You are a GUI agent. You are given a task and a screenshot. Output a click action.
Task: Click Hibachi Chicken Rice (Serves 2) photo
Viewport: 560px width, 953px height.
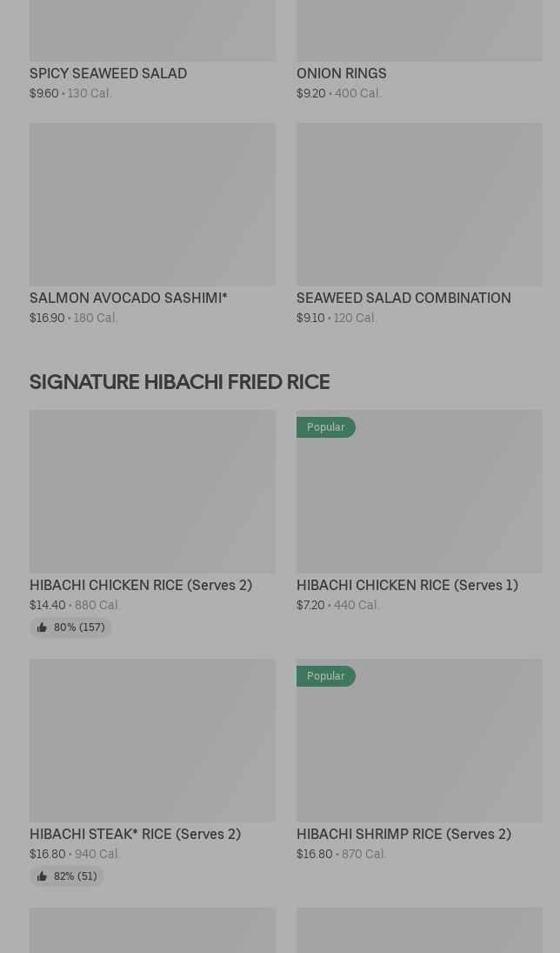click(152, 492)
